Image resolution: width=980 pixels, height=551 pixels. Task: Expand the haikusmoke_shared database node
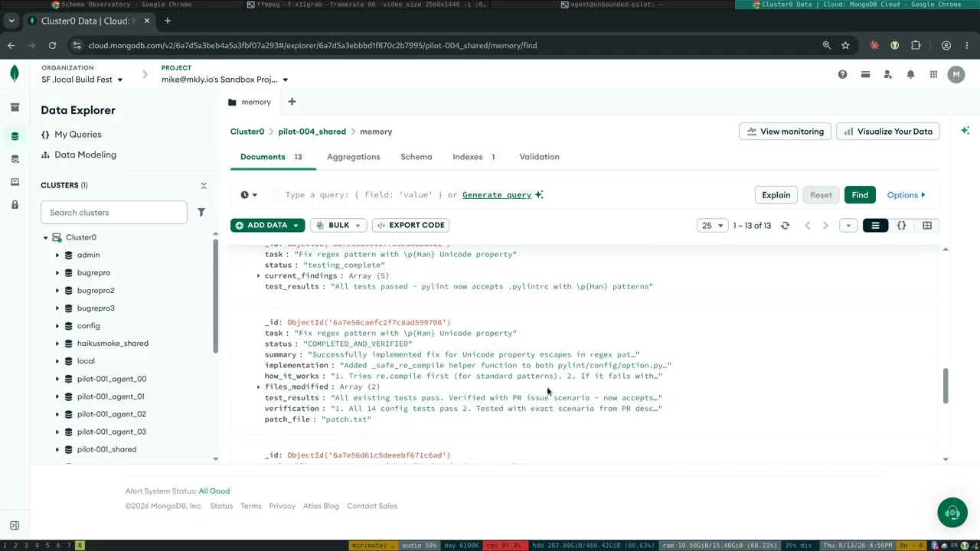point(57,344)
